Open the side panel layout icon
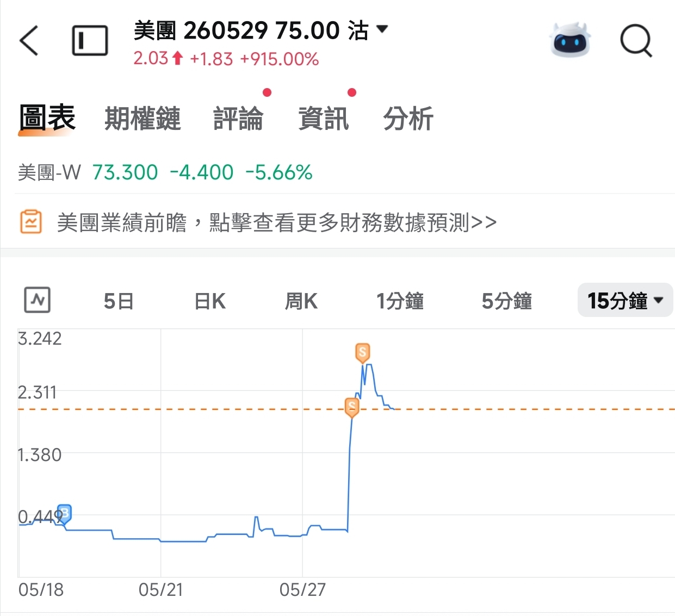Screen dimensions: 675x616 (x=90, y=40)
